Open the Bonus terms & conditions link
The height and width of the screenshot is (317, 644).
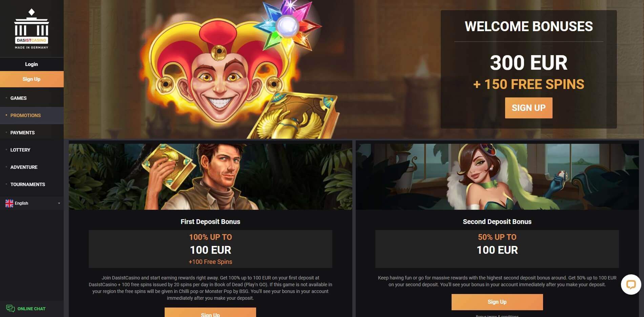pyautogui.click(x=497, y=316)
